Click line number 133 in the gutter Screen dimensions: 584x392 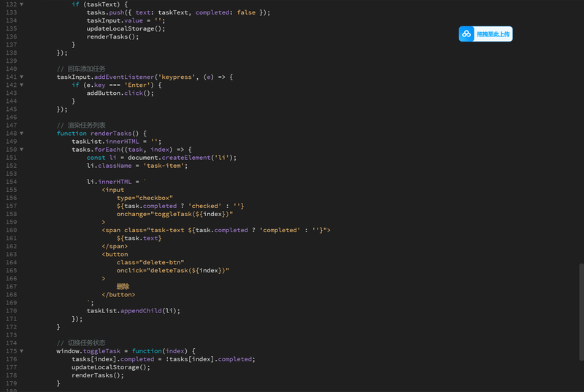(11, 12)
